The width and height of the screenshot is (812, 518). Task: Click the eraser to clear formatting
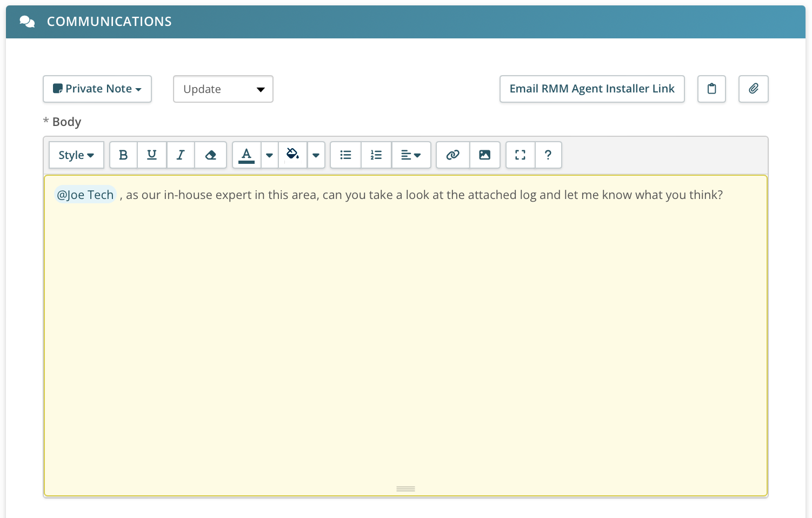(x=210, y=155)
